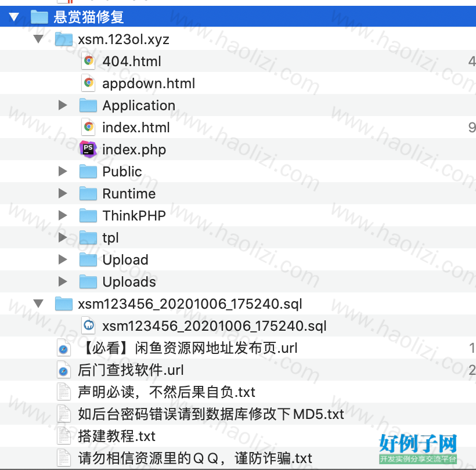Viewport: 476px width, 470px height.
Task: Select the tpl folder name
Action: (x=110, y=238)
